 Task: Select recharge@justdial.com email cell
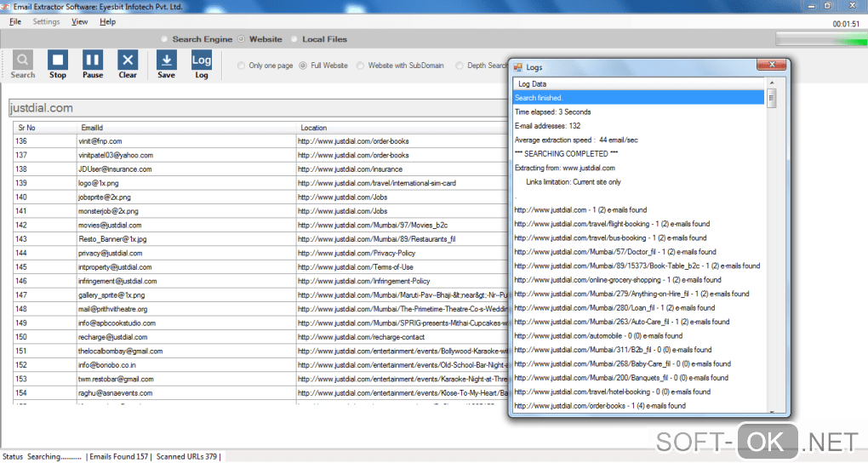(x=187, y=337)
